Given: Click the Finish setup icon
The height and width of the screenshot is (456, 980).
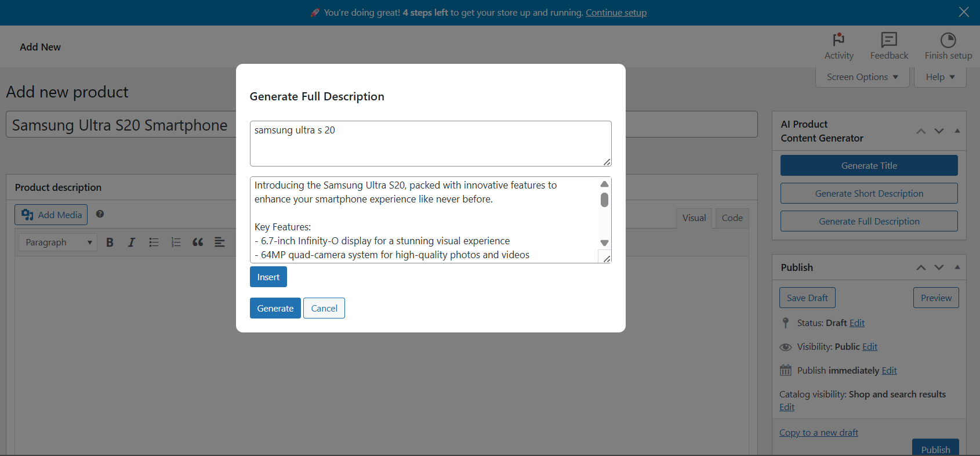Looking at the screenshot, I should click(x=948, y=40).
